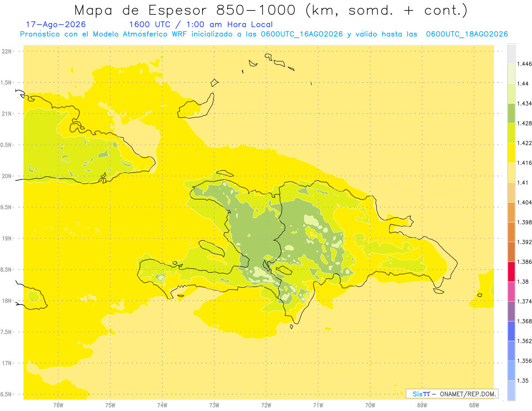Click the colorbar value '1.416'
The width and height of the screenshot is (532, 411).
click(x=524, y=163)
